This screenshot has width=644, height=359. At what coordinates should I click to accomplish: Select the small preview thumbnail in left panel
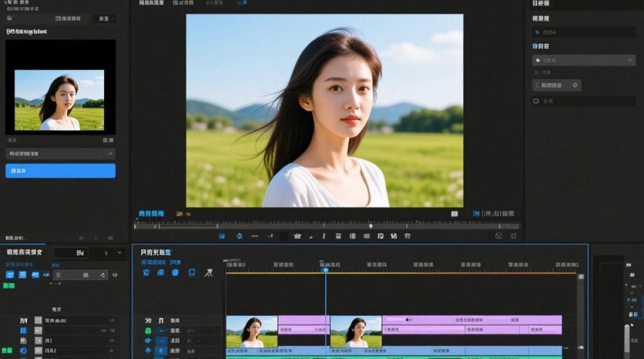click(59, 100)
